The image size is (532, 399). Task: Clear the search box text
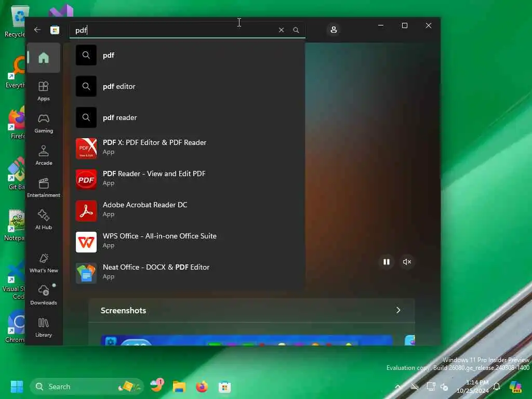(281, 30)
